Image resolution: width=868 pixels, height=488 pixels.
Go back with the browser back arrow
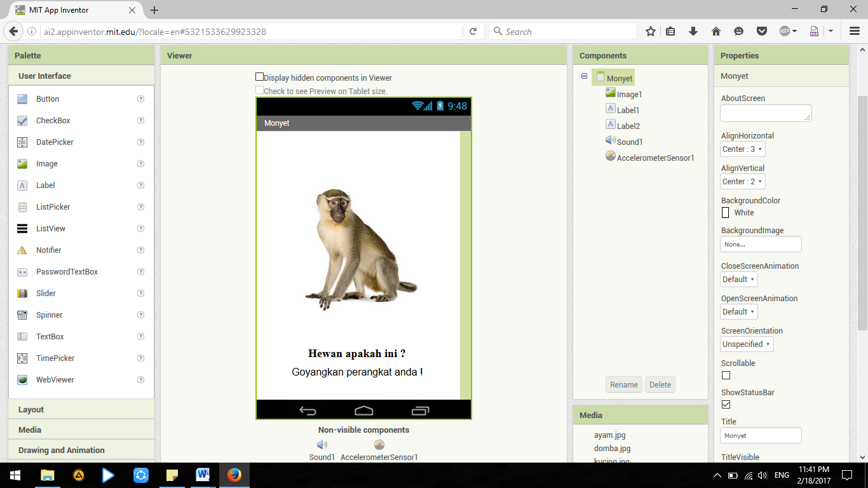13,31
